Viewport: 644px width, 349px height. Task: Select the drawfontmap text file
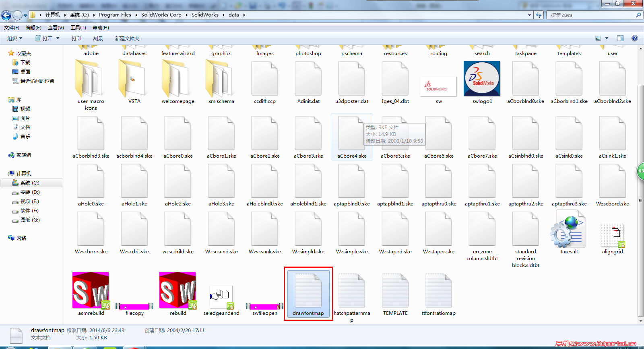(x=308, y=294)
